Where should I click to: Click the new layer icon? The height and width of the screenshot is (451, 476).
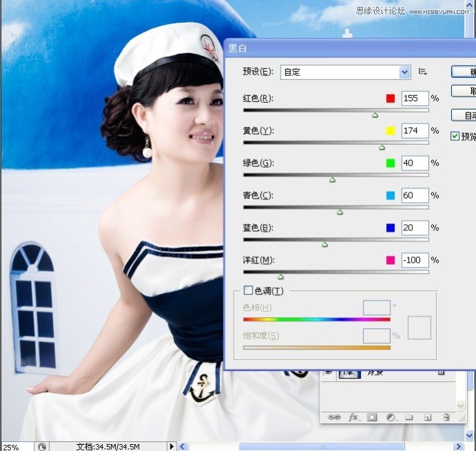tap(428, 417)
